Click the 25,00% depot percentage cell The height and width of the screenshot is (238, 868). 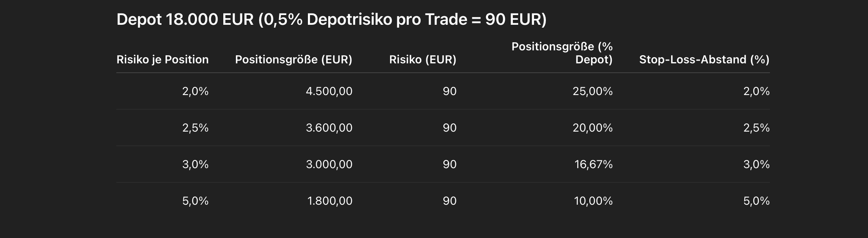[x=592, y=91]
